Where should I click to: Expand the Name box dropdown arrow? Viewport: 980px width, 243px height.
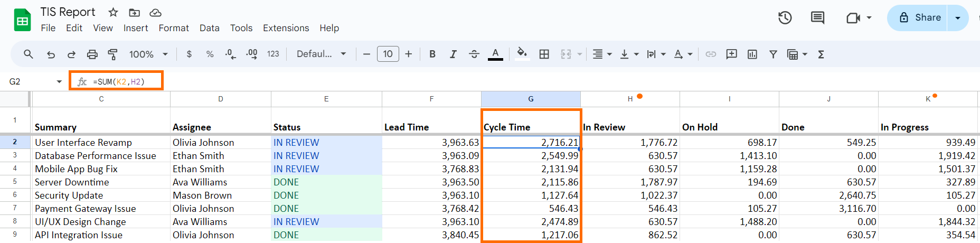click(x=59, y=81)
